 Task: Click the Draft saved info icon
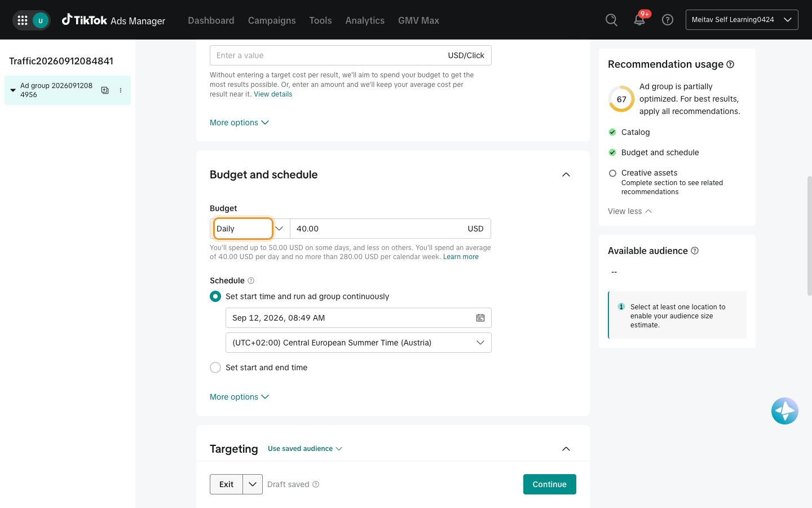(316, 484)
